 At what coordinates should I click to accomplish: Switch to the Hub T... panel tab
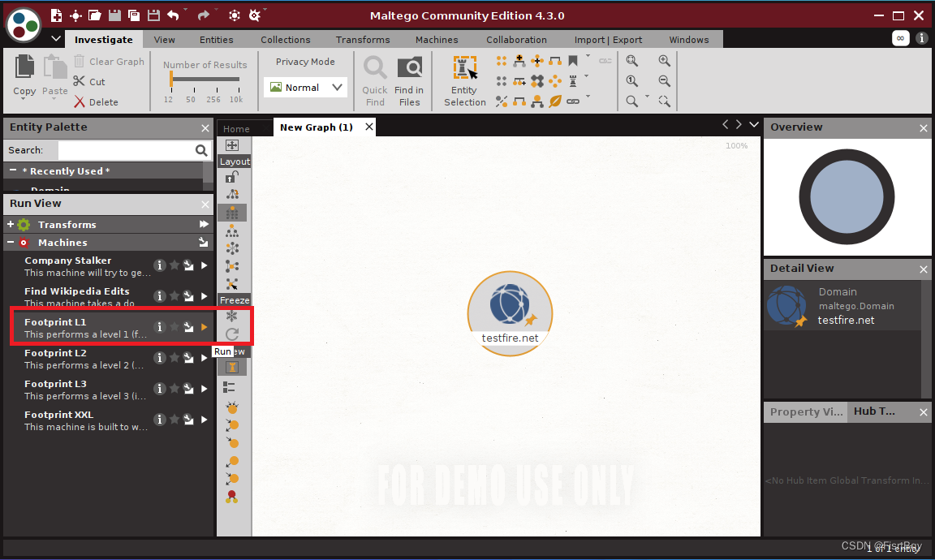tap(874, 411)
